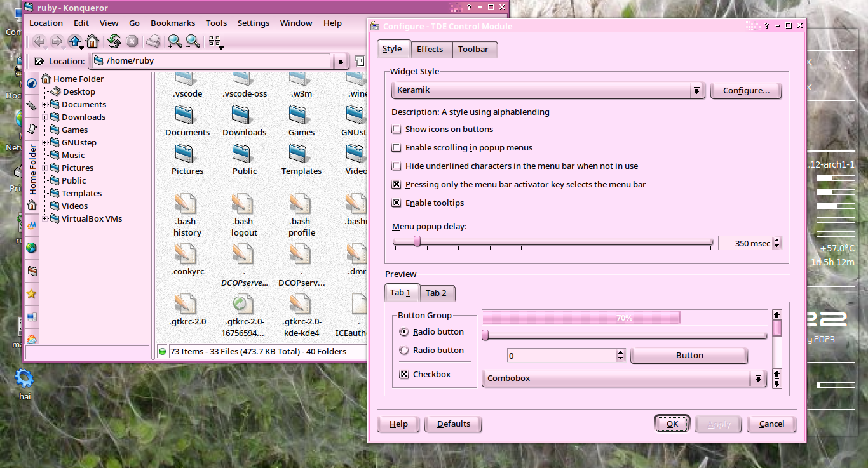The width and height of the screenshot is (868, 468).
Task: Click the 'Configure...' style button
Action: pos(746,91)
